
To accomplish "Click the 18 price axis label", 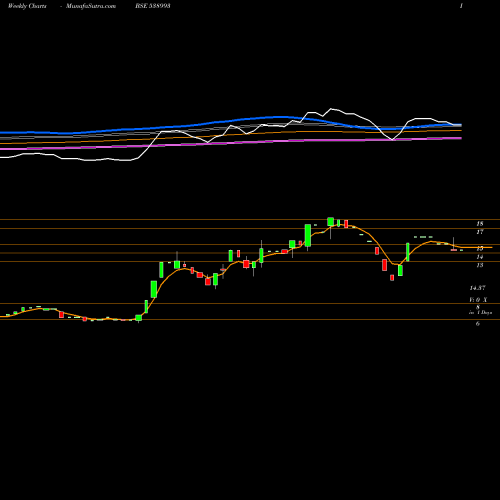I will click(480, 224).
